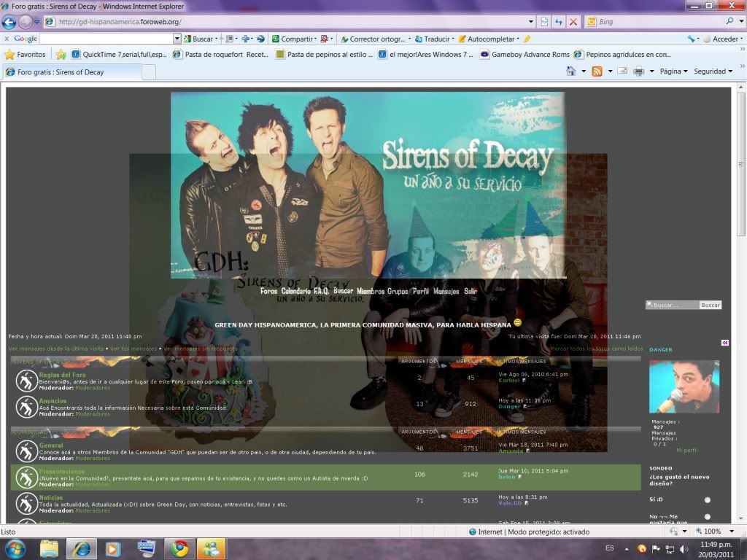Open Favoritos star button
Viewport: 747px width, 560px height.
26,54
